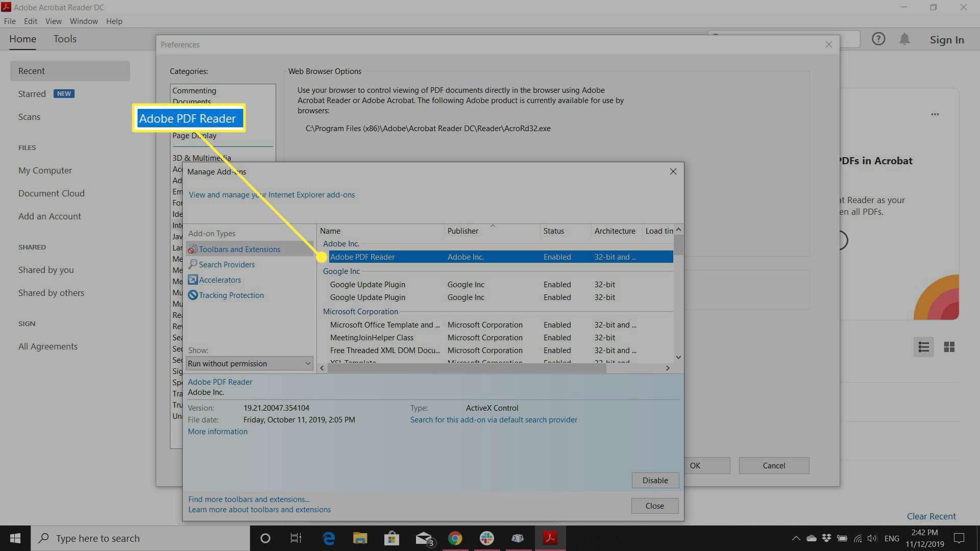Click Sign In in Acrobat

tap(947, 39)
